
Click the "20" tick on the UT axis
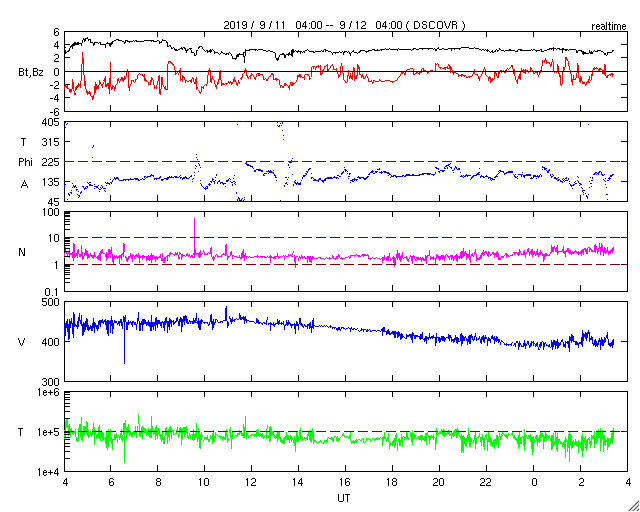439,482
